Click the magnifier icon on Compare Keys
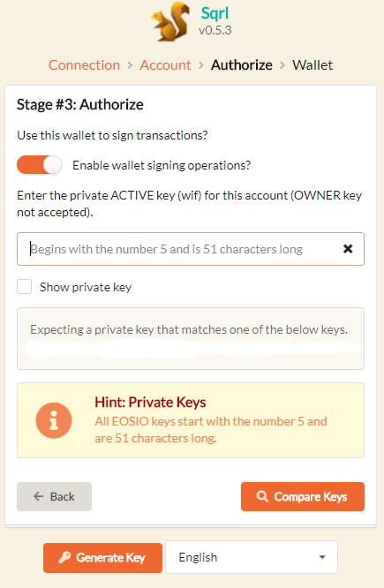The image size is (384, 588). click(x=262, y=496)
